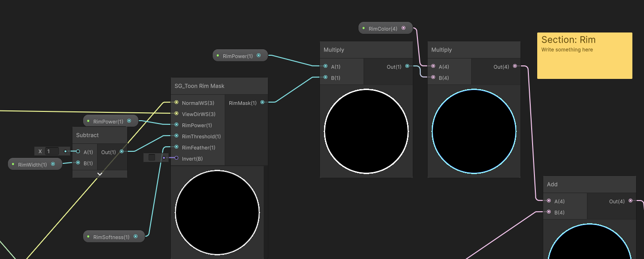Edit the 'Write something here' note text

tap(567, 50)
